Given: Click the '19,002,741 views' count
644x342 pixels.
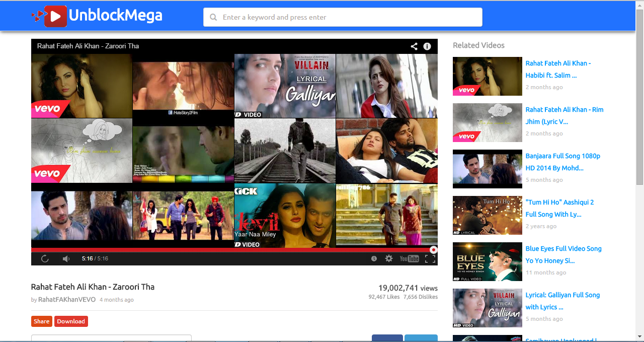Looking at the screenshot, I should click(408, 288).
